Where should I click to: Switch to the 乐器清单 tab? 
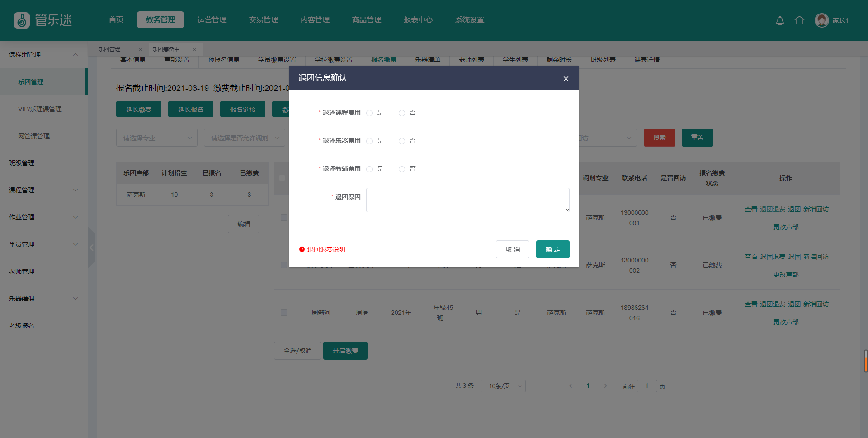427,60
